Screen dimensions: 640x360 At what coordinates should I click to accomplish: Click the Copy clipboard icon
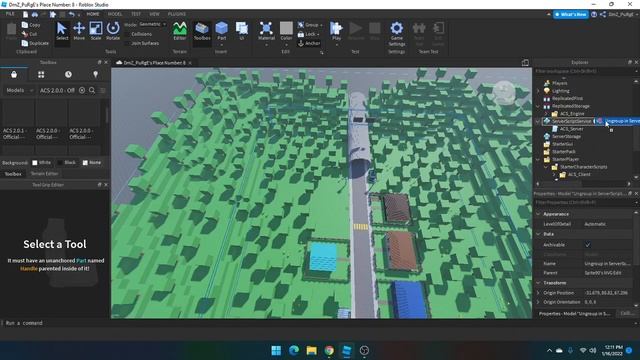25,25
